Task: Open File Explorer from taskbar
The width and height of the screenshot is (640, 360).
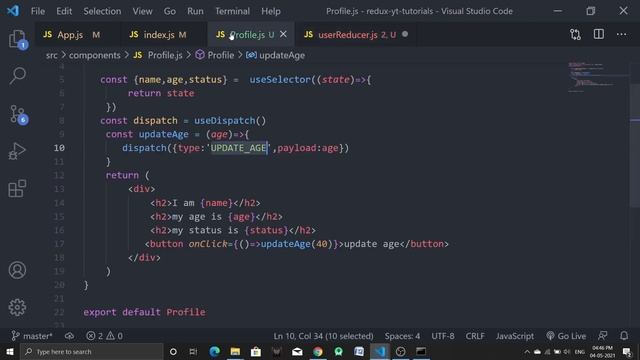Action: (235, 351)
